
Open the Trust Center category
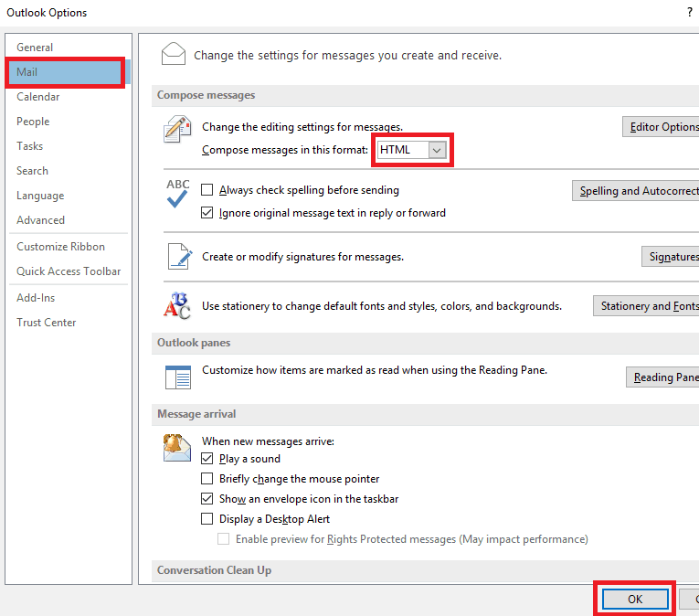click(x=69, y=323)
